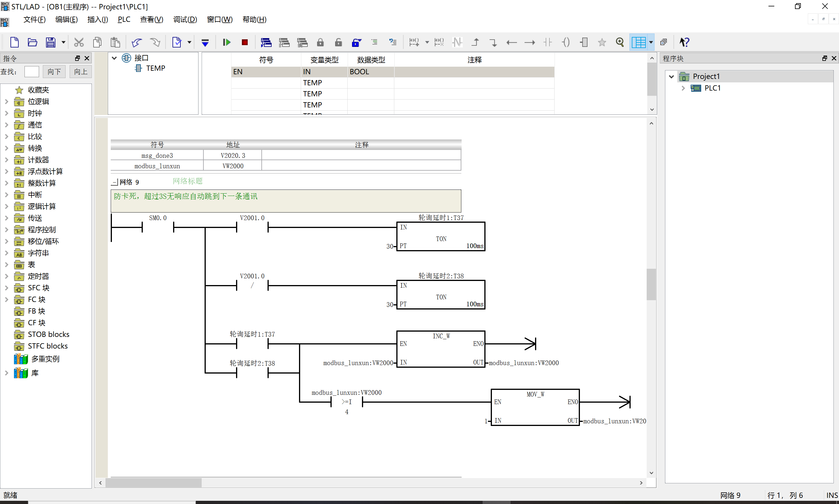Expand the PLC1 node in program blocks

[683, 88]
